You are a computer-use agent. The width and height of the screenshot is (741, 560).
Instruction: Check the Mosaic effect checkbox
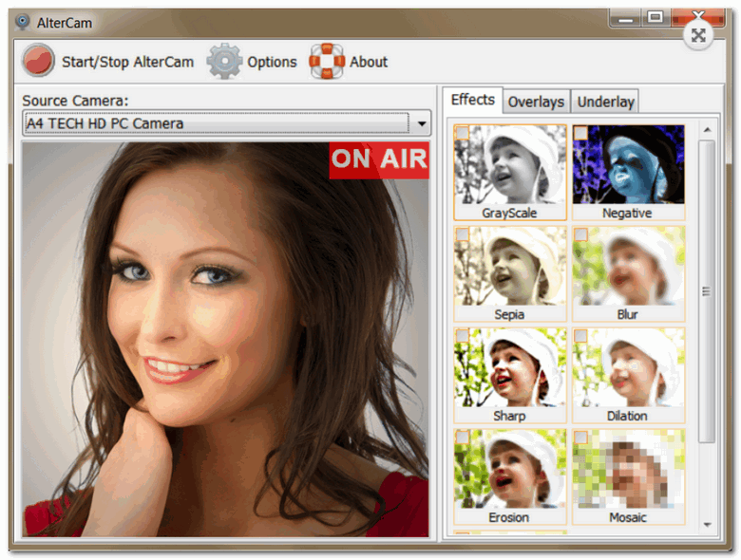click(x=580, y=438)
